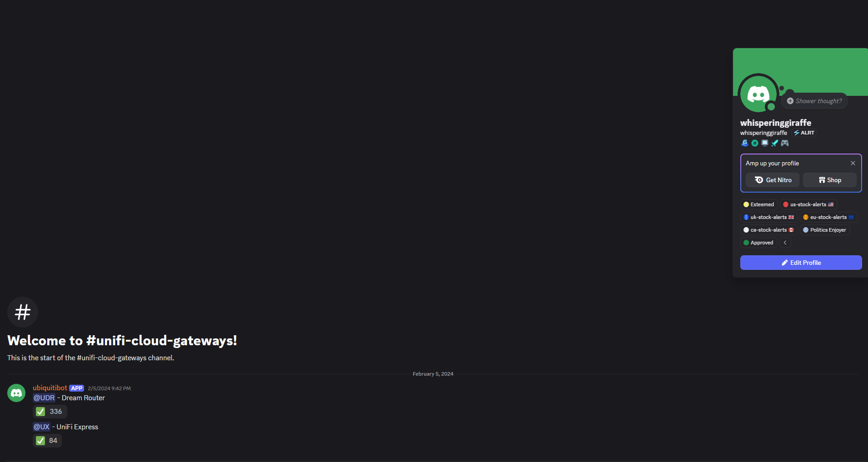Click the Edit Profile button

(801, 263)
